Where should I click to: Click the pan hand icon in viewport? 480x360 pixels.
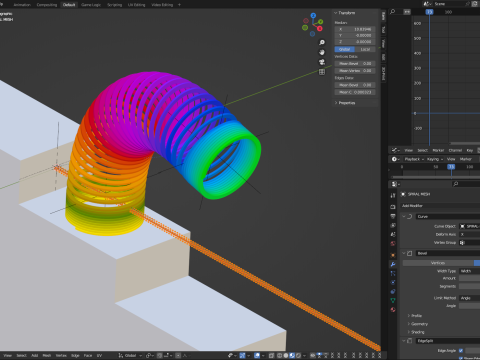(322, 52)
